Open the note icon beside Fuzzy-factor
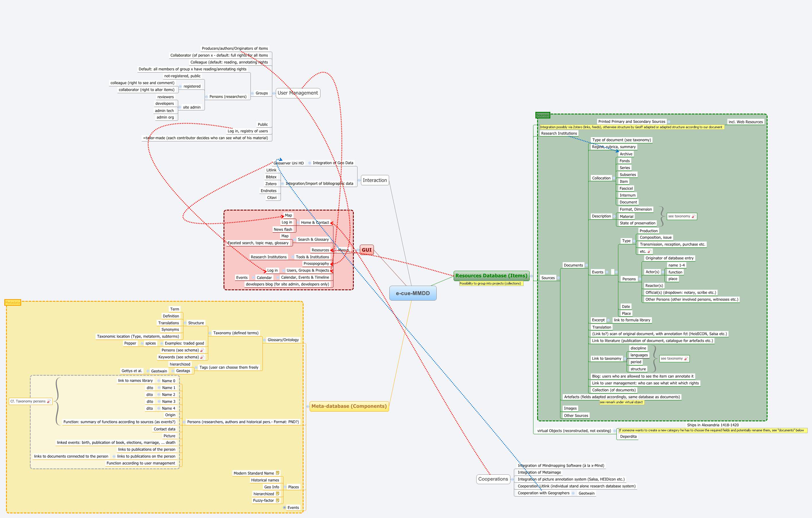The image size is (812, 518). coord(277,501)
